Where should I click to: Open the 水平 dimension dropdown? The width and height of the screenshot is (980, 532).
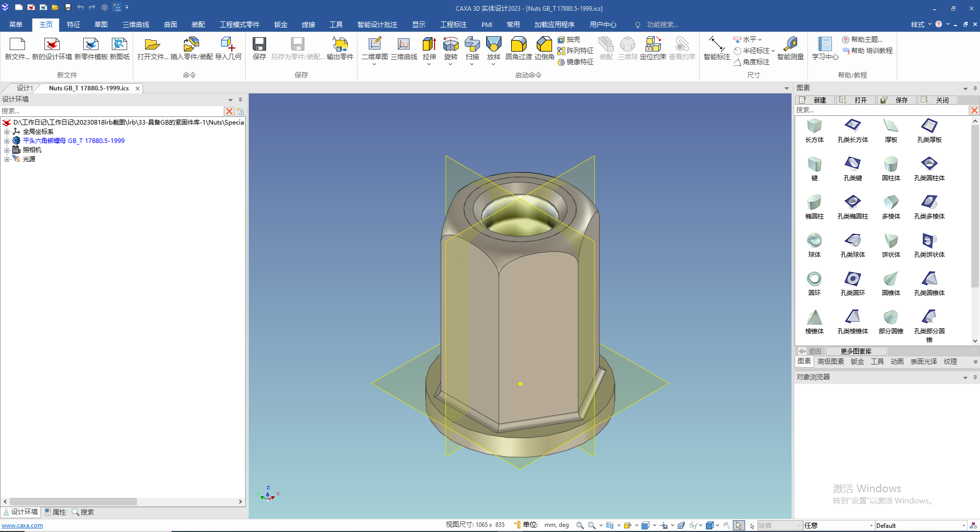click(x=760, y=40)
